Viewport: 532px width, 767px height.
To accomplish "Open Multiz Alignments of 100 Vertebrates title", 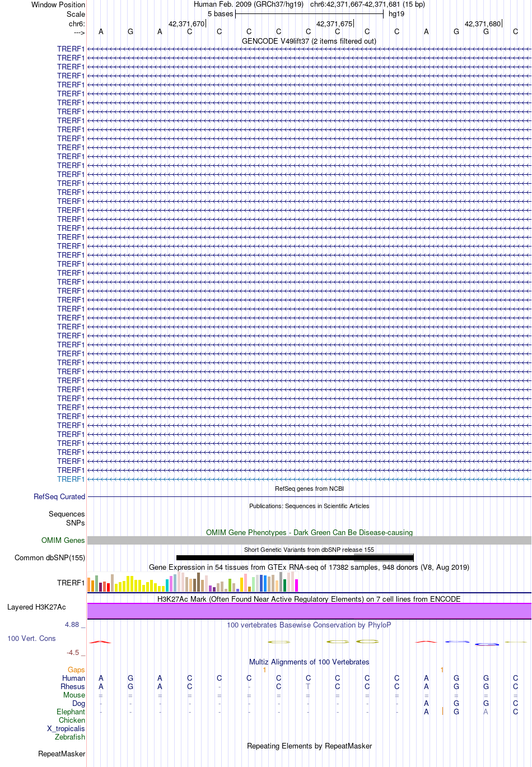I will tap(309, 662).
